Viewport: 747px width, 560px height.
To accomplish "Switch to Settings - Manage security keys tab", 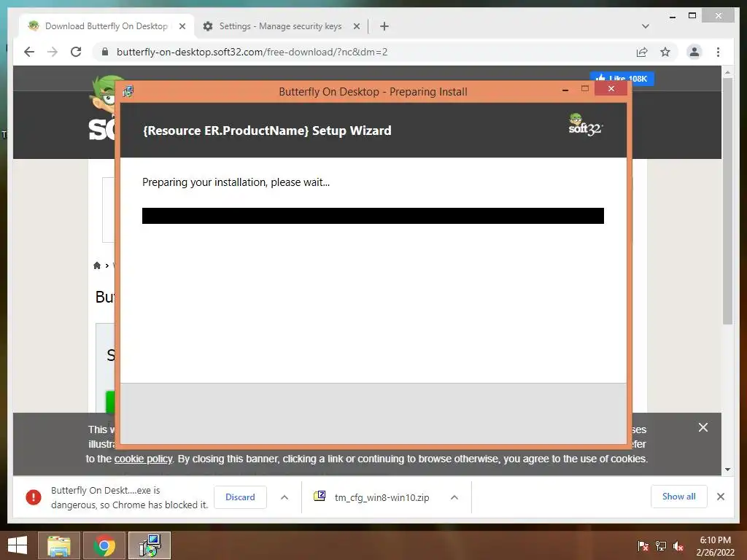I will [280, 26].
